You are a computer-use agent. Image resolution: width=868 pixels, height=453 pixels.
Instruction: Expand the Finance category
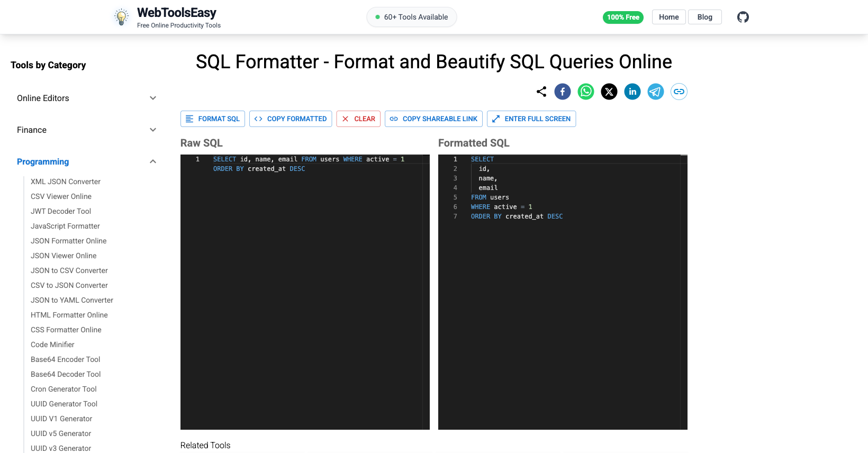click(x=86, y=130)
